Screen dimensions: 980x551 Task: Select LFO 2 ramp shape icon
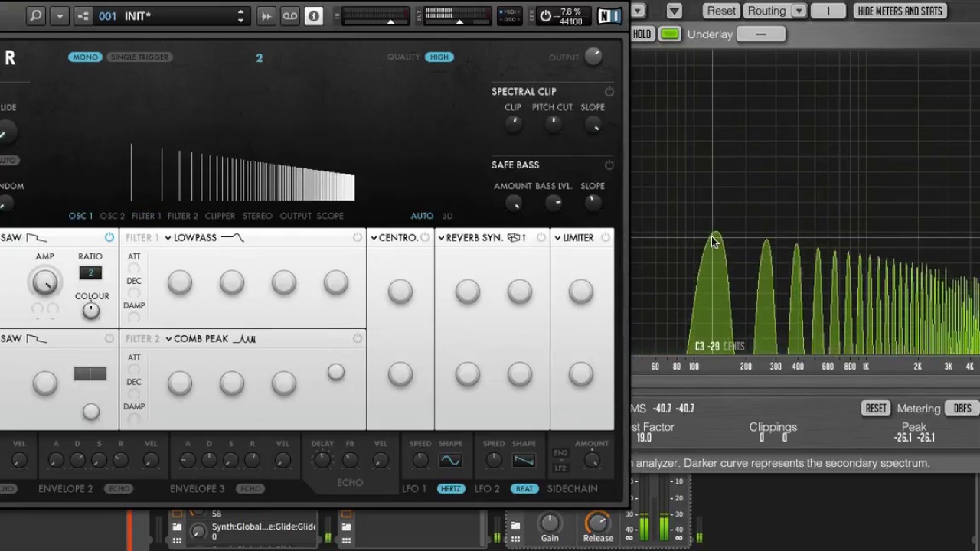(x=524, y=461)
